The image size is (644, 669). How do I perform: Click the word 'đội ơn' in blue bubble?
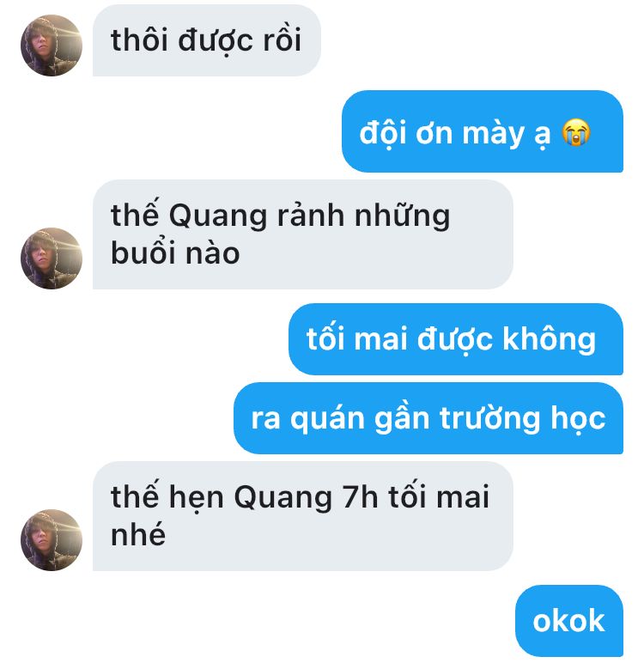[405, 133]
